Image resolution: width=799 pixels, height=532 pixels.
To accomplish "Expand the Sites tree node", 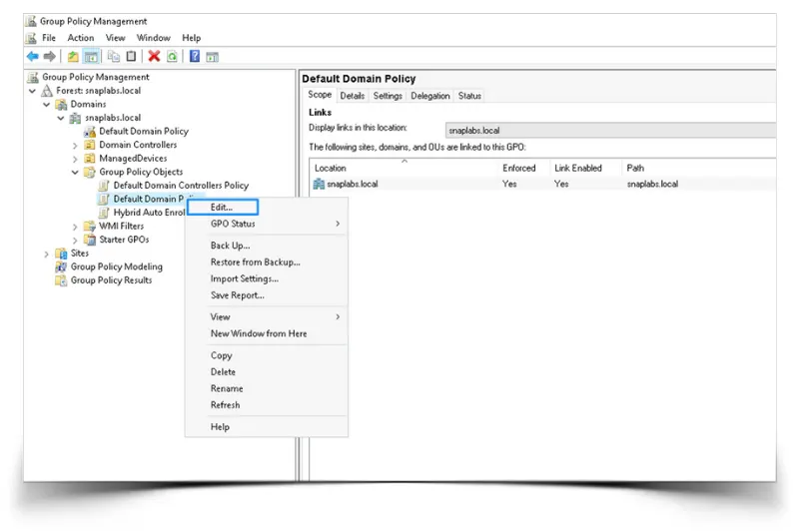I will click(x=46, y=254).
